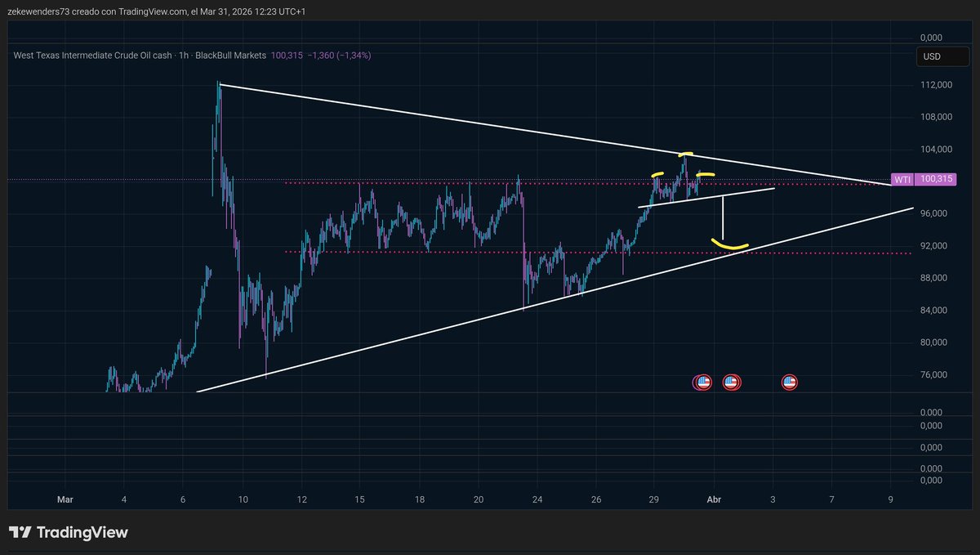This screenshot has width=980, height=555.
Task: Click the purple WTI symbol tag
Action: 902,179
